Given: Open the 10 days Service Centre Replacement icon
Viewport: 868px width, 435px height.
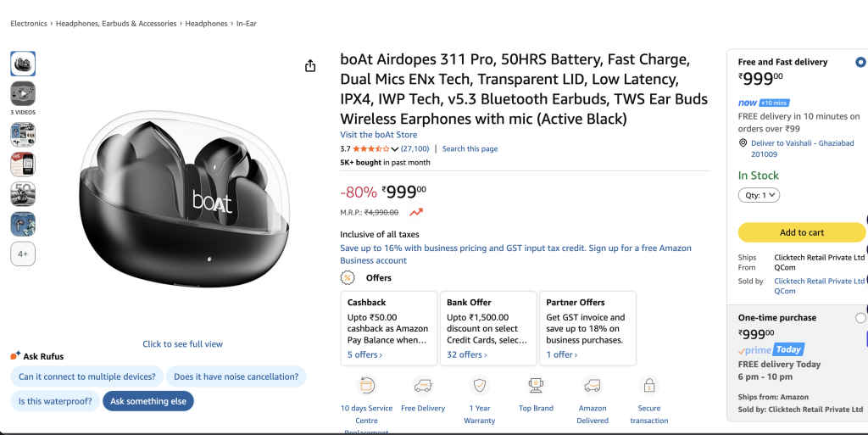Looking at the screenshot, I should pyautogui.click(x=367, y=386).
